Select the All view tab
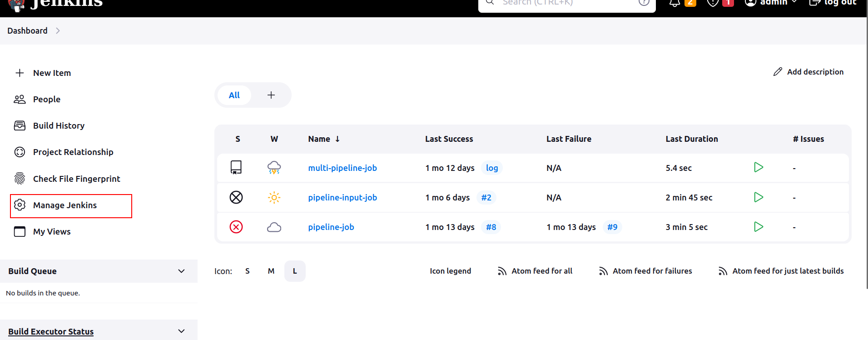This screenshot has width=868, height=340. (234, 95)
